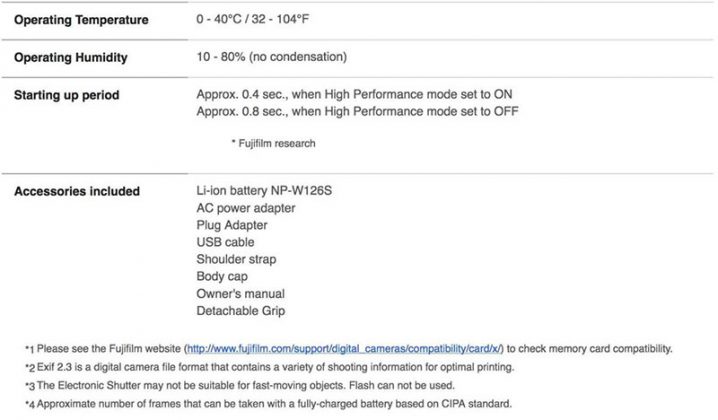Screen dimensions: 718x420
Task: Click the Approx. 0.8 sec. startup line
Action: [x=357, y=111]
